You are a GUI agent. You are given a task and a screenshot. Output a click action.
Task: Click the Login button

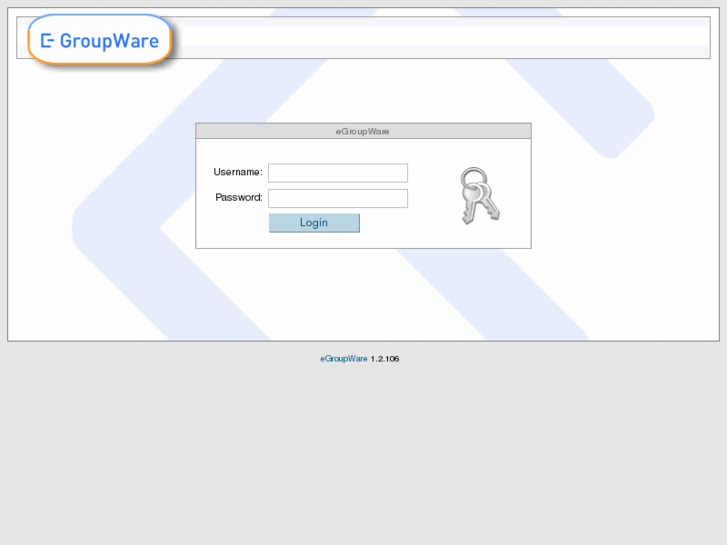pyautogui.click(x=314, y=223)
